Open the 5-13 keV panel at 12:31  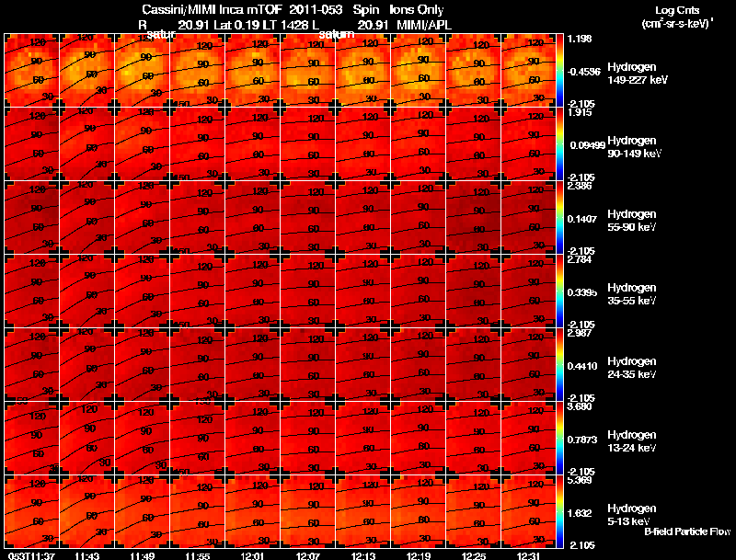(528, 512)
